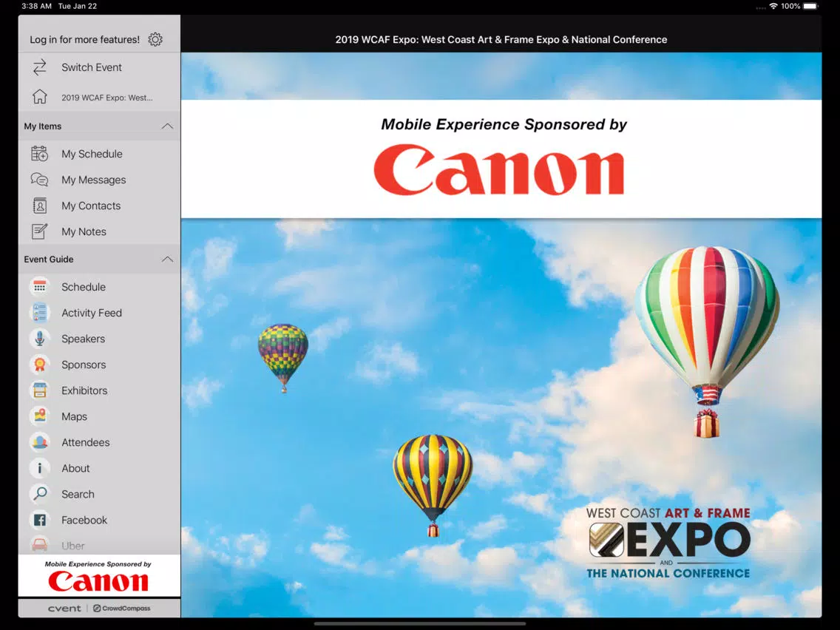Tap Log in for more features

tap(84, 40)
